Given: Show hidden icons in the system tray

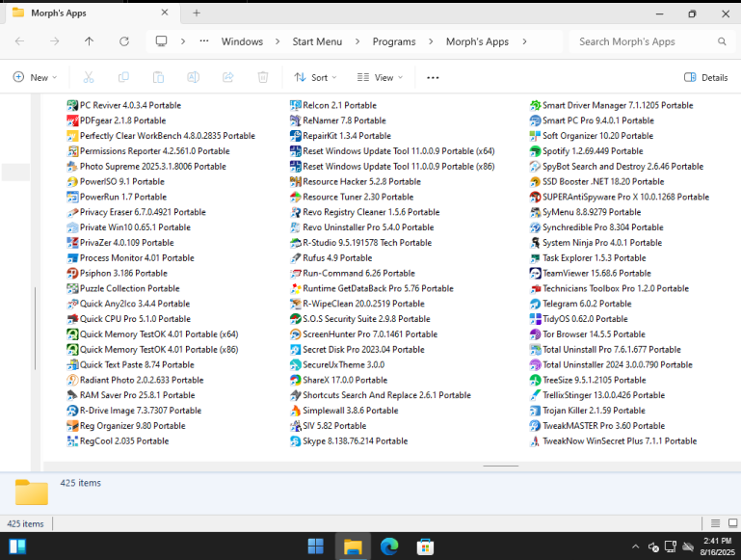Looking at the screenshot, I should click(636, 547).
